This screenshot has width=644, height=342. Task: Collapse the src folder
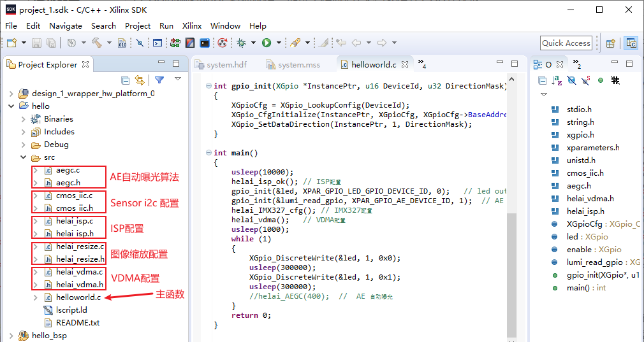coord(24,157)
